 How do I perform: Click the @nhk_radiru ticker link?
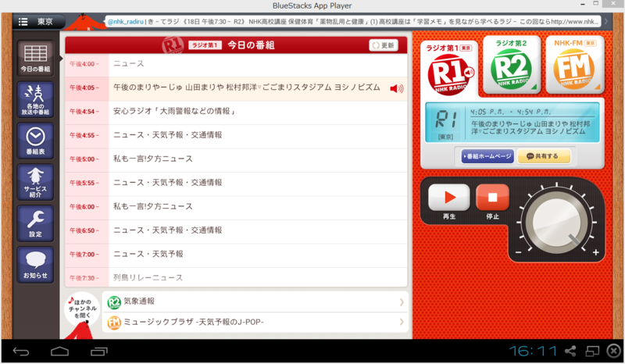point(125,22)
